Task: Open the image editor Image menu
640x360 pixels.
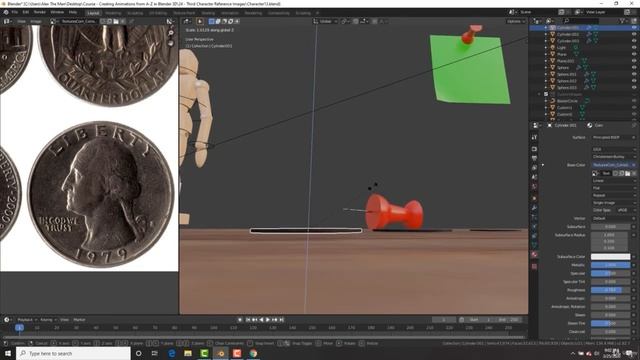Action: tap(36, 21)
